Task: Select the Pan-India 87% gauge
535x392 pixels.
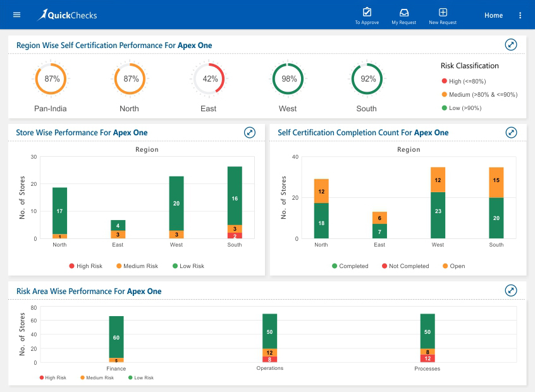Action: (51, 79)
